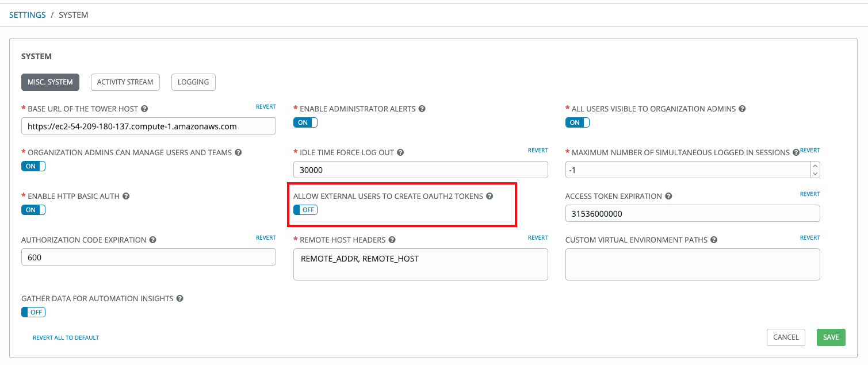The width and height of the screenshot is (868, 365).
Task: Revert Authorization Code Expiration value
Action: coord(266,238)
